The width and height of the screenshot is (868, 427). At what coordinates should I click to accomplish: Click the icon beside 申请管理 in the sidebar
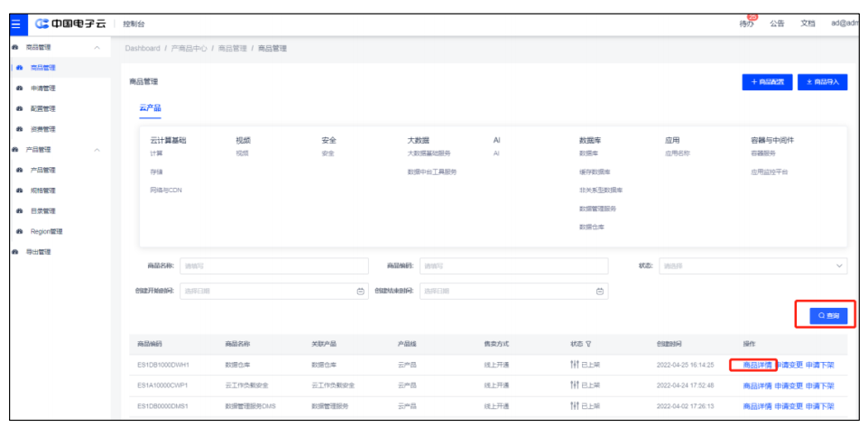[20, 88]
